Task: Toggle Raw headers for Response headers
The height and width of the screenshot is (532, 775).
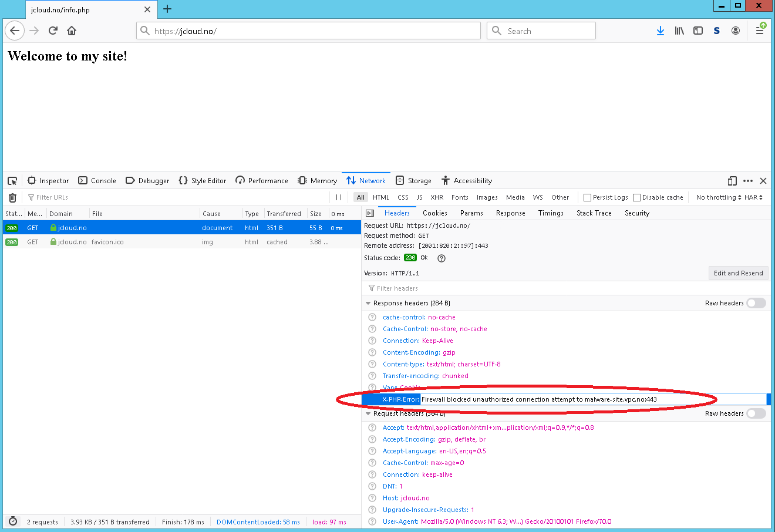Action: (756, 303)
